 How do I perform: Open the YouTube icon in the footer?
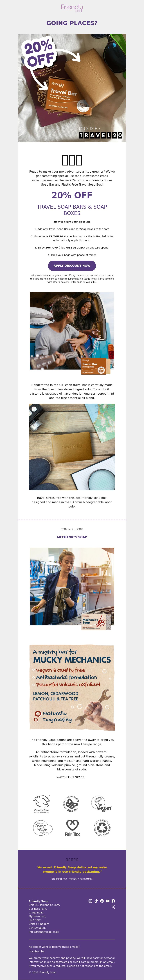point(107,901)
